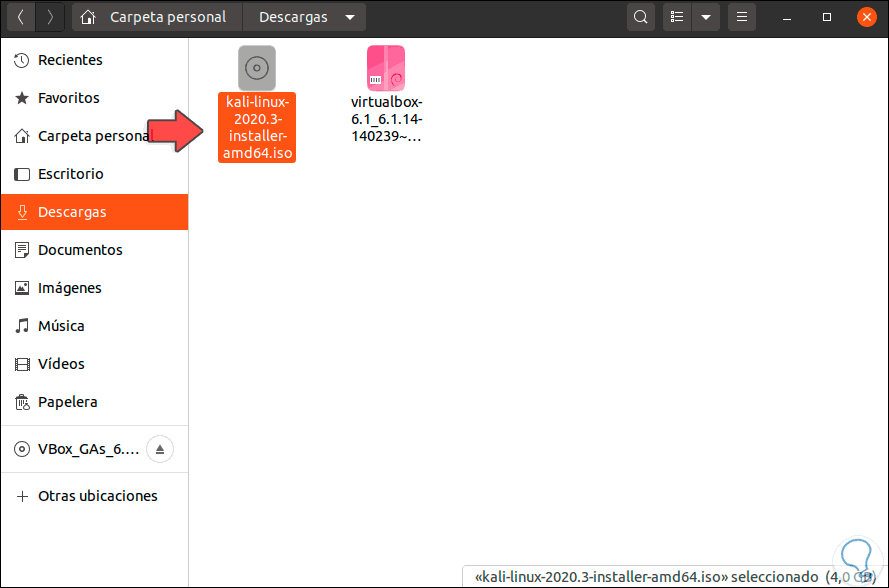Open Música in sidebar
The height and width of the screenshot is (588, 889).
coord(94,326)
